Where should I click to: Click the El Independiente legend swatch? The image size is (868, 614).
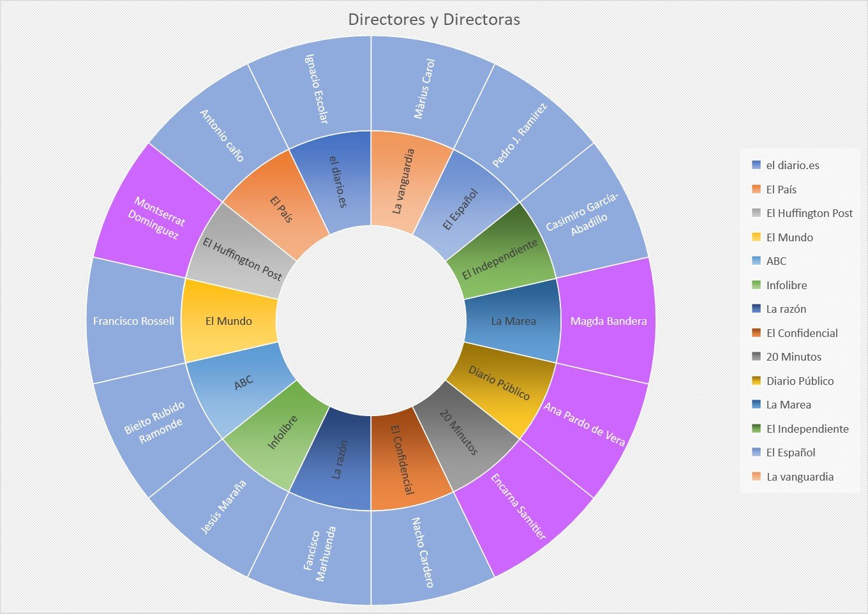click(756, 428)
